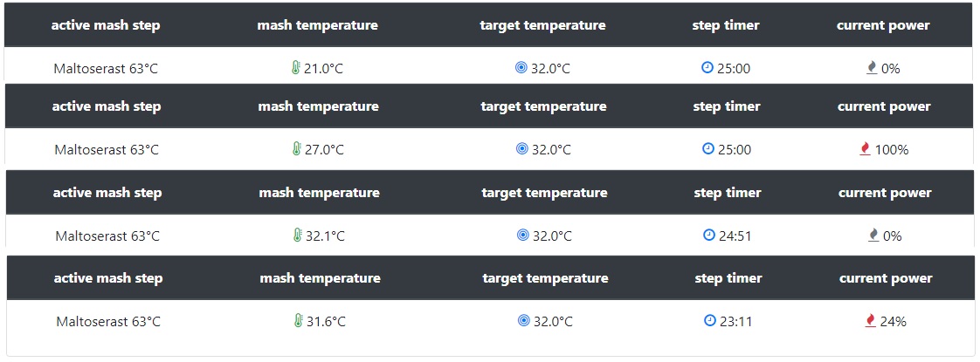Viewport: 980px width, 362px height.
Task: Click the thermometer icon next to 31.6°C
Action: (299, 321)
